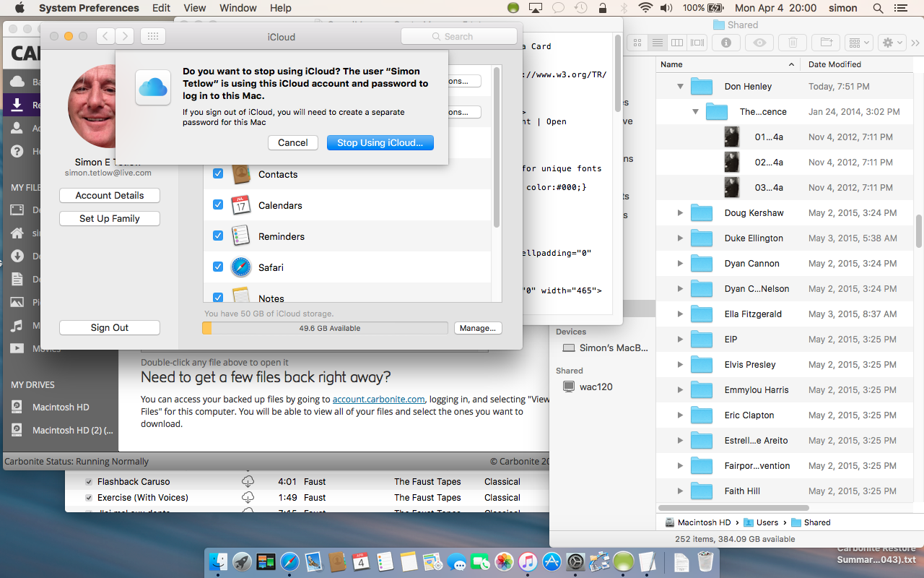Click the Stop Using iCloud button

(380, 142)
